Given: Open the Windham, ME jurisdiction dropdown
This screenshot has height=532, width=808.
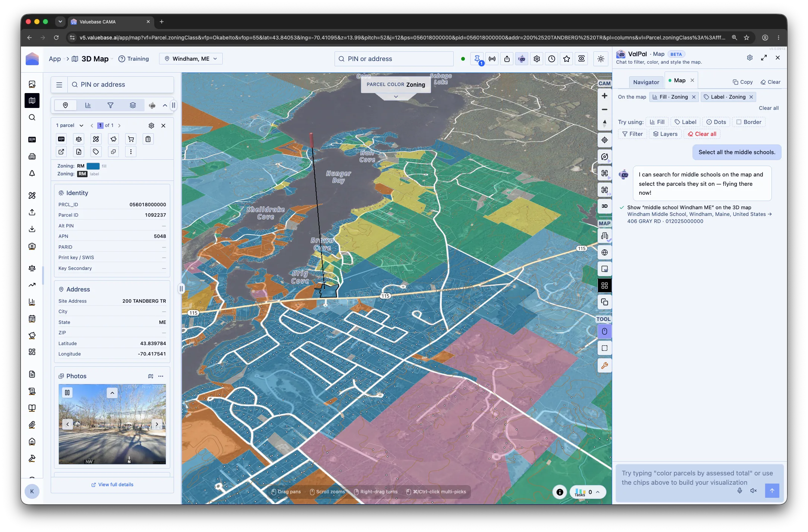Looking at the screenshot, I should click(191, 59).
